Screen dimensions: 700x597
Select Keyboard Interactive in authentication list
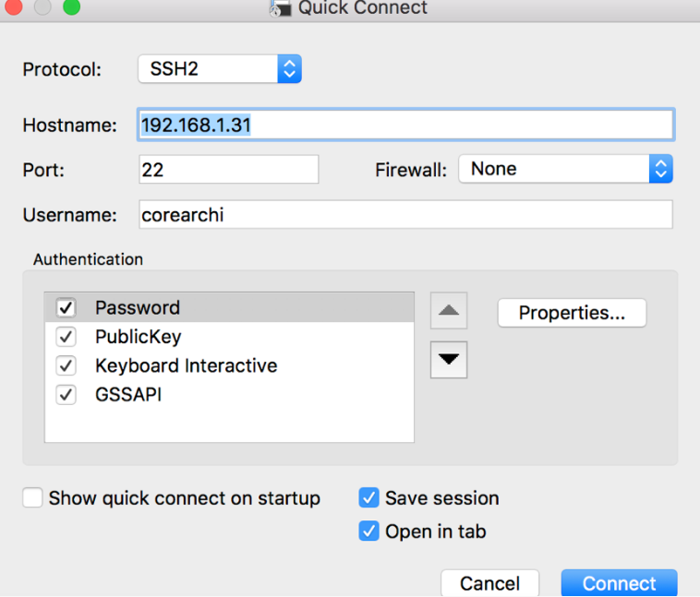pos(186,366)
